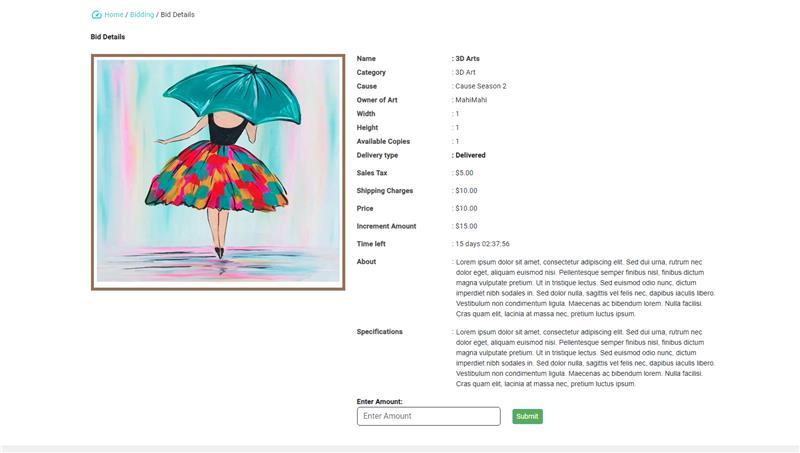Open the umbrella girl artwork image
The width and height of the screenshot is (800, 453).
click(218, 172)
